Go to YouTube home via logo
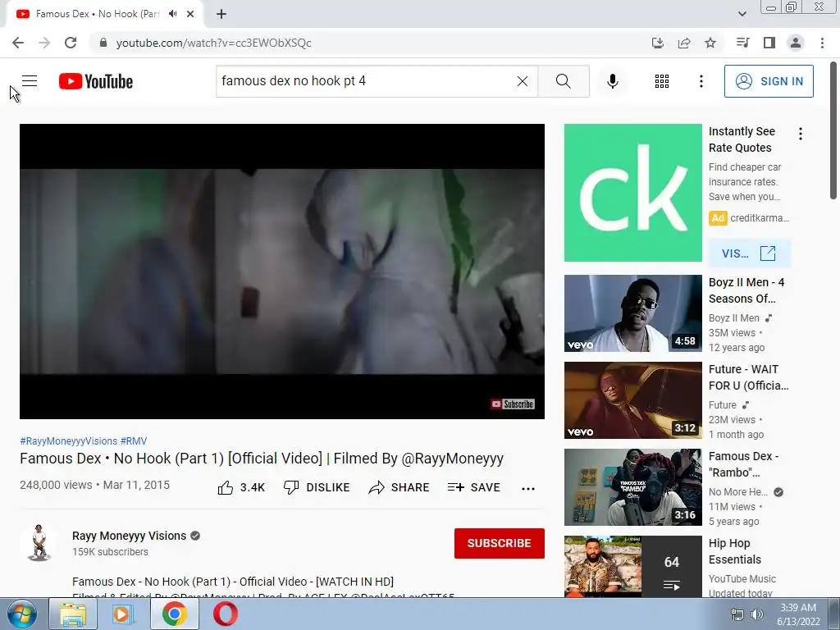 pos(96,81)
